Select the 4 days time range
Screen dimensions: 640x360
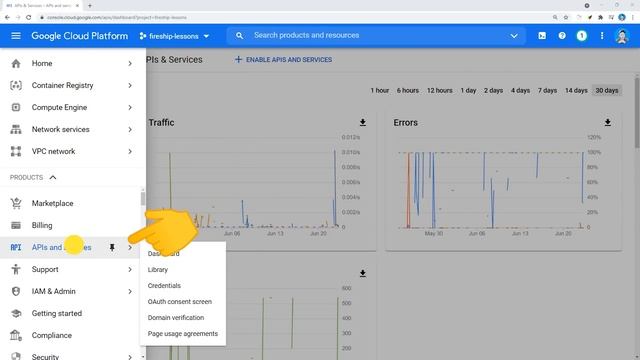520,91
